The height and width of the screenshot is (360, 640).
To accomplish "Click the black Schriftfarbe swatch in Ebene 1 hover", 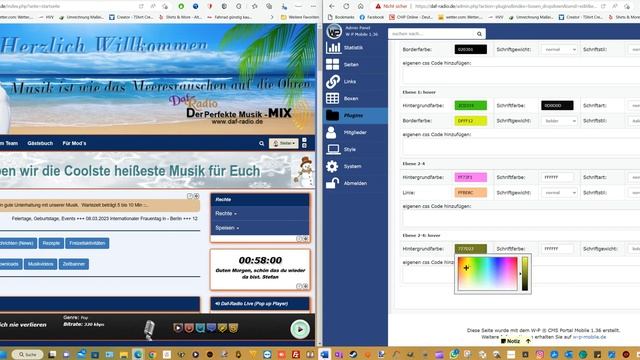I will coord(557,105).
